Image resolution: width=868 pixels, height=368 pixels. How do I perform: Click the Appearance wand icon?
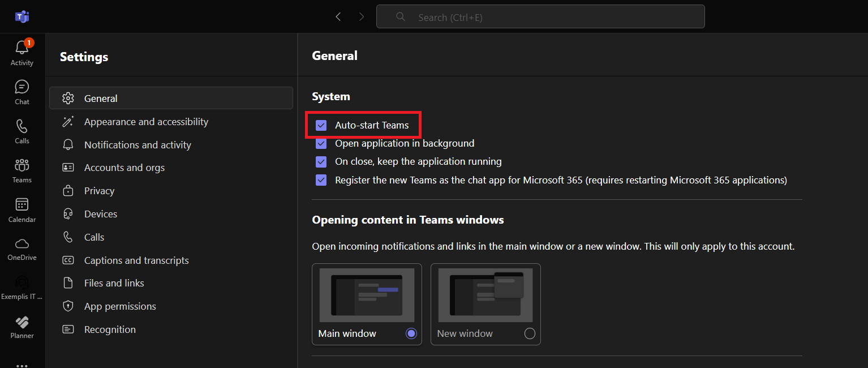click(x=68, y=122)
